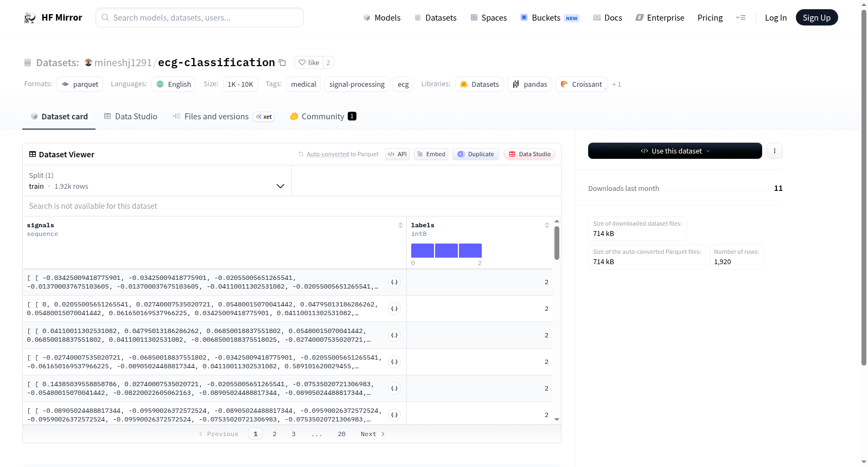
Task: Select the first labels histogram bar
Action: coord(423,251)
